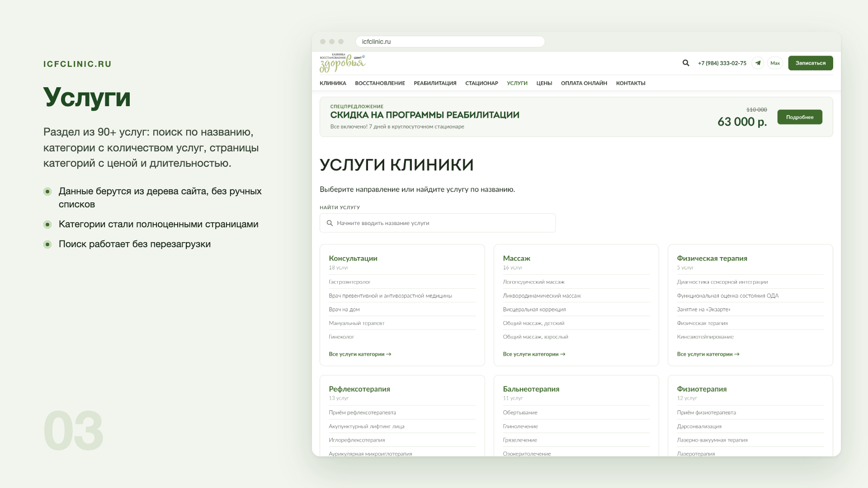Open the ВОССТАНОВЛЕНИЕ menu item
Viewport: 868px width, 488px height.
tap(380, 83)
